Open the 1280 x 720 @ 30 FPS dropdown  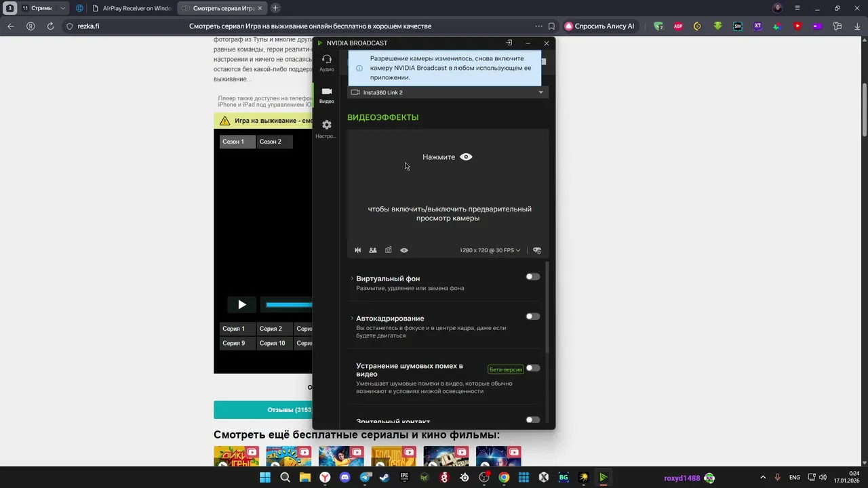pos(490,250)
